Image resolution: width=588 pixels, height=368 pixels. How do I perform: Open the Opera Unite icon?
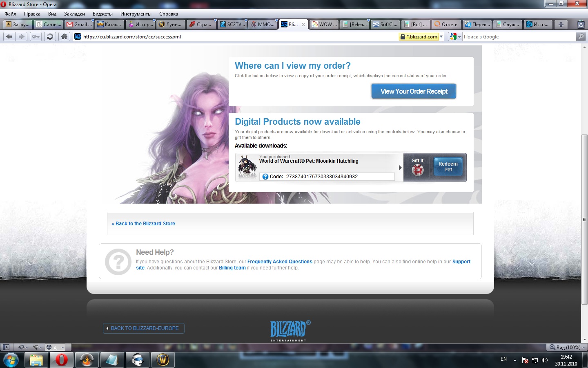coord(36,347)
